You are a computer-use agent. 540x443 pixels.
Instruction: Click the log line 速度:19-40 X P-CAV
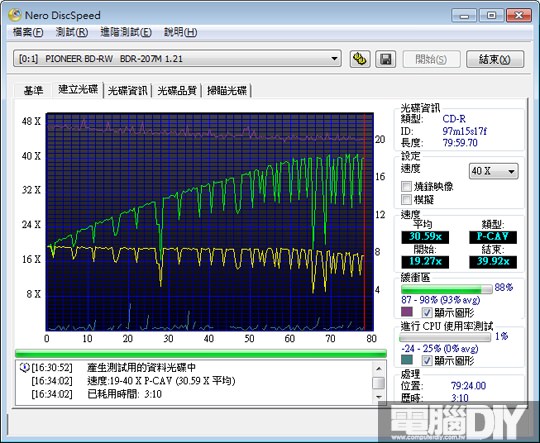[x=161, y=381]
